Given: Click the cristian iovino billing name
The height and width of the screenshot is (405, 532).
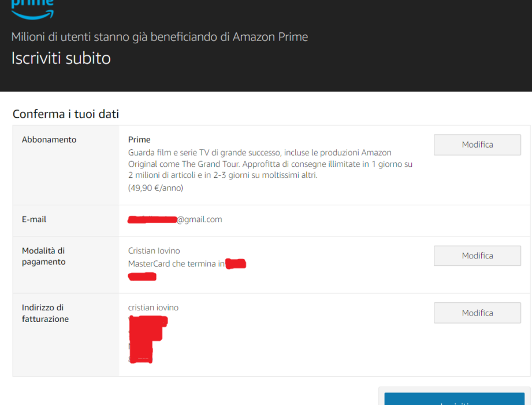Looking at the screenshot, I should [x=153, y=307].
